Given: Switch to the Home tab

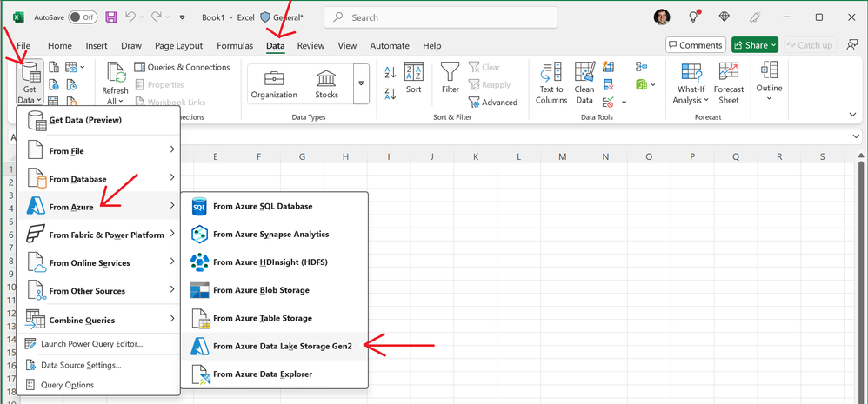Looking at the screenshot, I should click(x=60, y=46).
